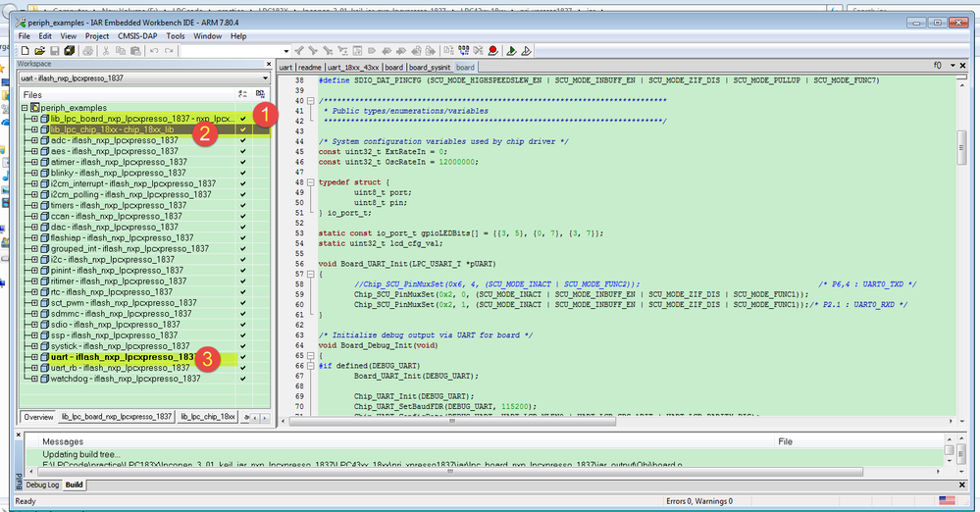Click the Paste clipboard icon
The width and height of the screenshot is (980, 512).
tap(135, 51)
